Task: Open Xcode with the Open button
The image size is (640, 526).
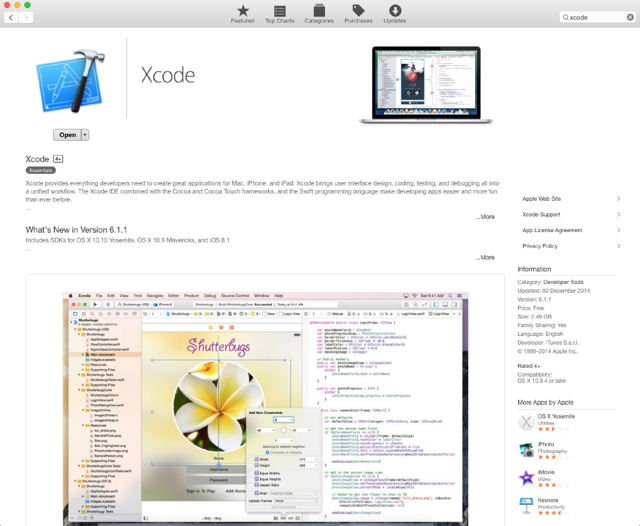Action: pos(67,135)
